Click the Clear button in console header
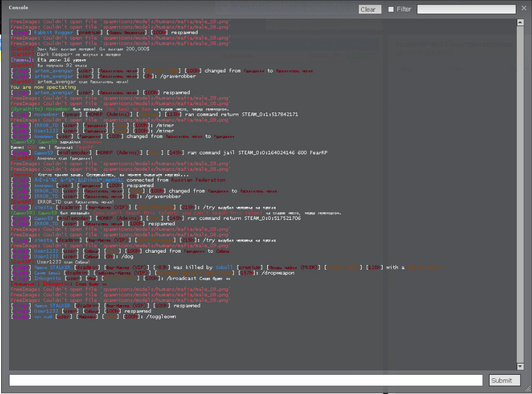 tap(368, 9)
